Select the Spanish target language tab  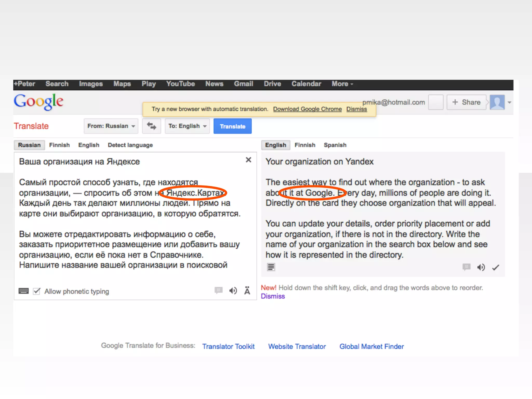335,145
